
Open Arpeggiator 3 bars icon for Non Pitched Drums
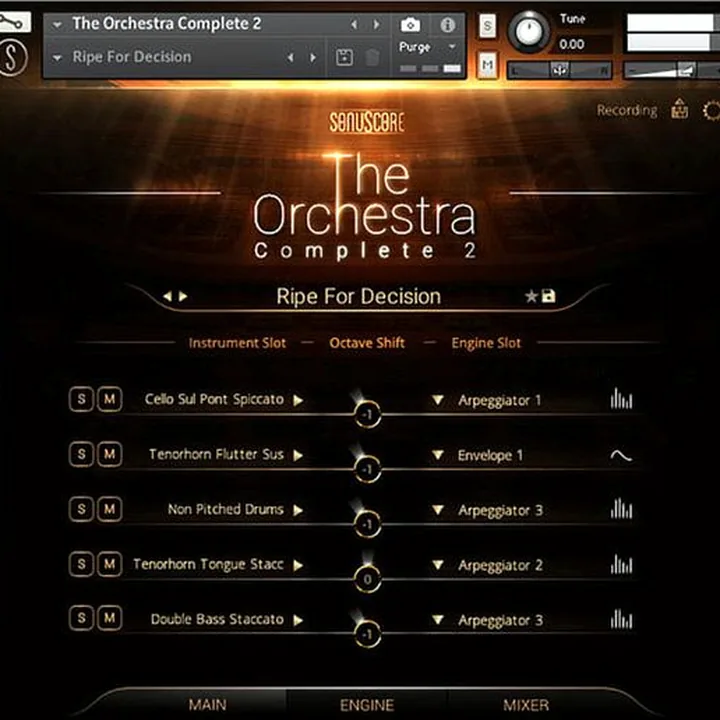tap(621, 509)
